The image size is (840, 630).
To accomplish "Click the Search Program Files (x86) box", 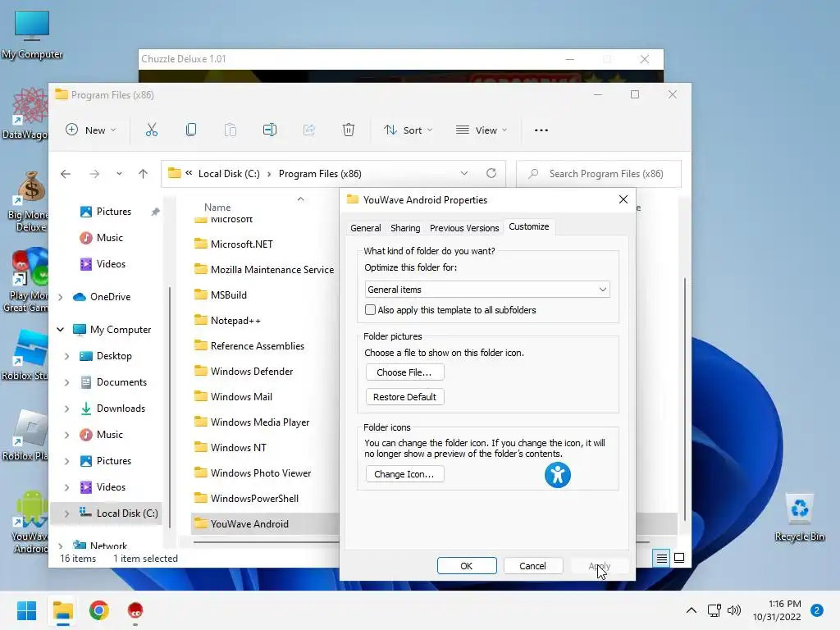I will click(599, 174).
